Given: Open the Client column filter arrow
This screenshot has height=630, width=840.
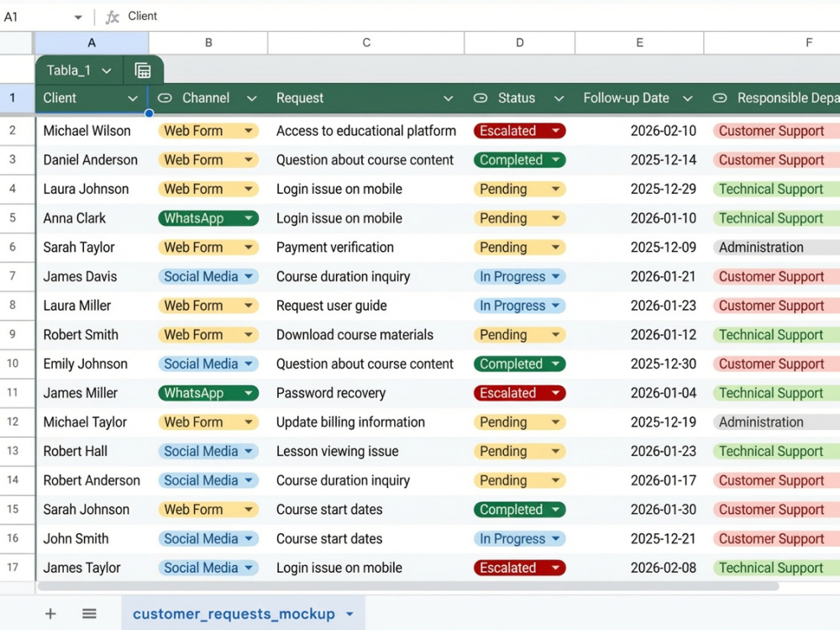Looking at the screenshot, I should (133, 98).
